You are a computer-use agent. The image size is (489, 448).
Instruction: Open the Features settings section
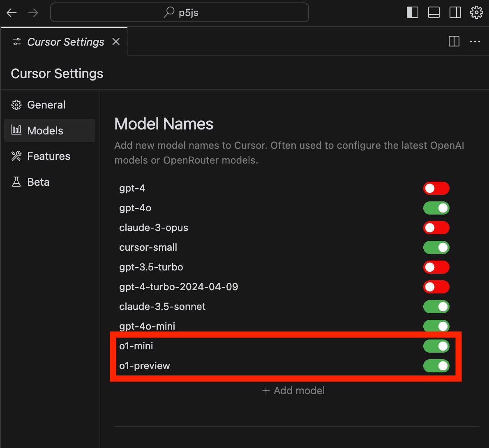click(48, 156)
